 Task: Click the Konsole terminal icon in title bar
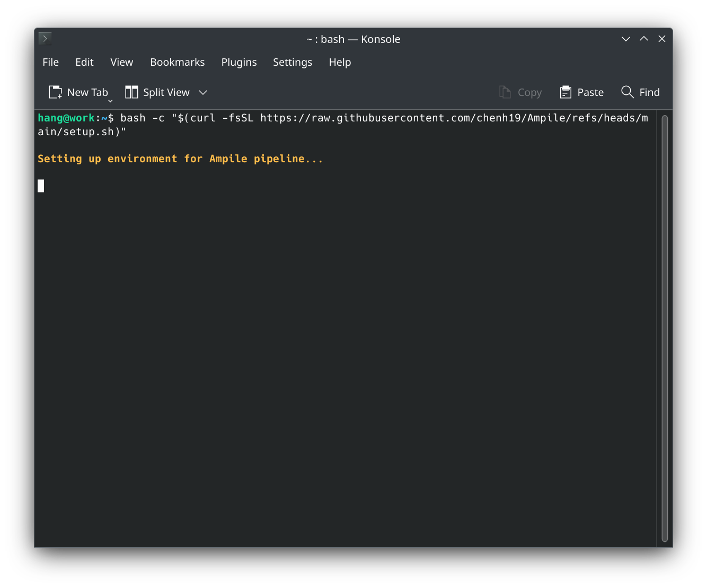point(45,38)
